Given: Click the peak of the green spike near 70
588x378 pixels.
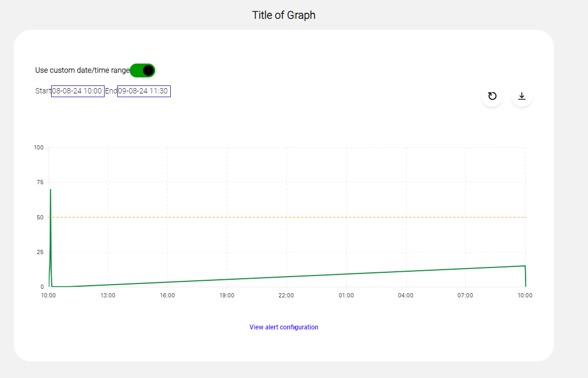Looking at the screenshot, I should (50, 190).
